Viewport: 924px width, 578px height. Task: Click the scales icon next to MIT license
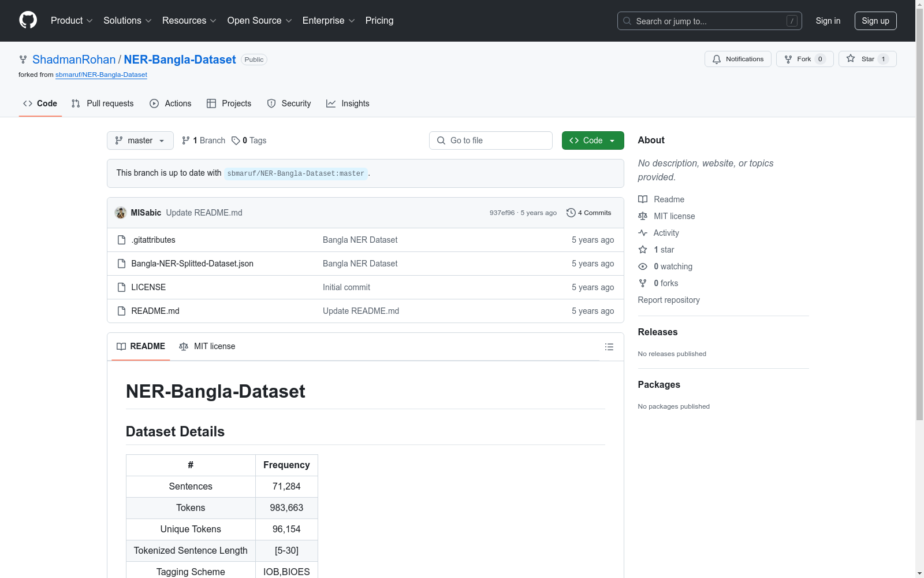click(643, 216)
